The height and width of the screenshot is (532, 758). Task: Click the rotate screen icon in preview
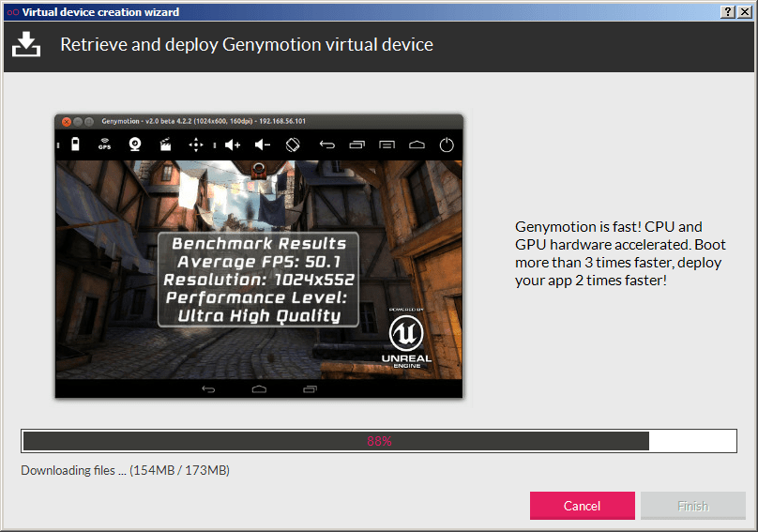[x=293, y=144]
